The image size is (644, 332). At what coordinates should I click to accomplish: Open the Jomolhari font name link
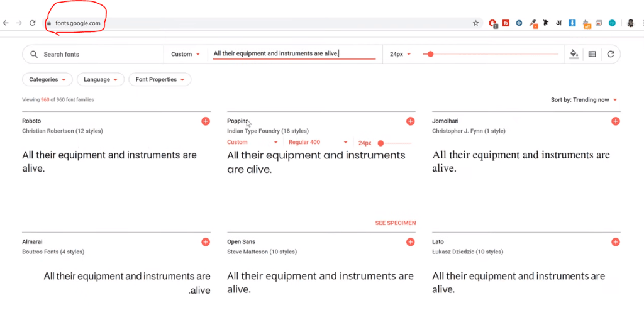pyautogui.click(x=445, y=121)
